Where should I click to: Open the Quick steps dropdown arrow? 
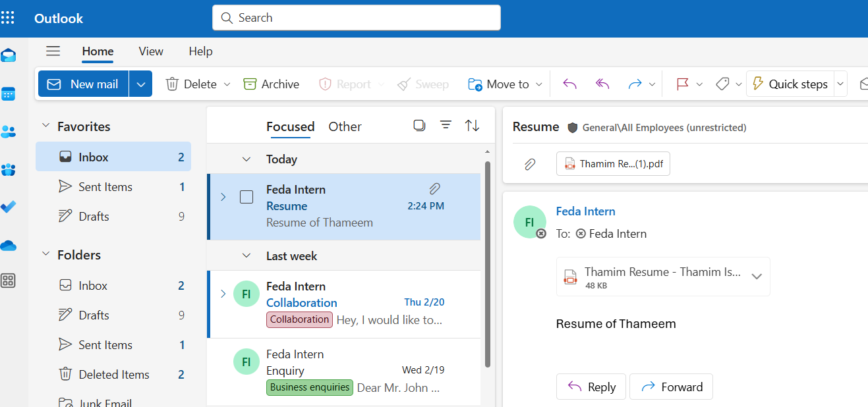840,84
